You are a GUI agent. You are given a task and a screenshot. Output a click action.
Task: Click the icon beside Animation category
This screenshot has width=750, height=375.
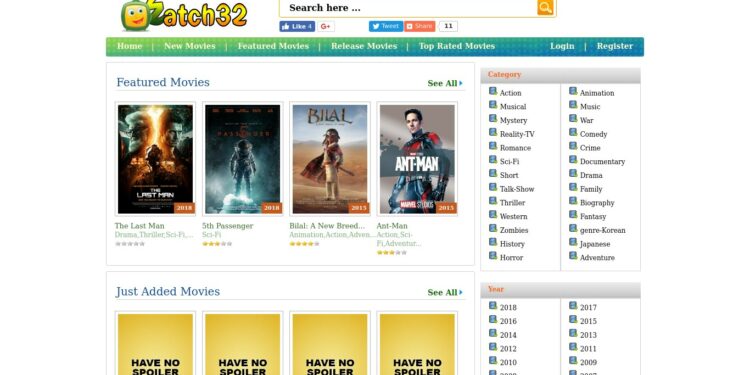[x=573, y=91]
